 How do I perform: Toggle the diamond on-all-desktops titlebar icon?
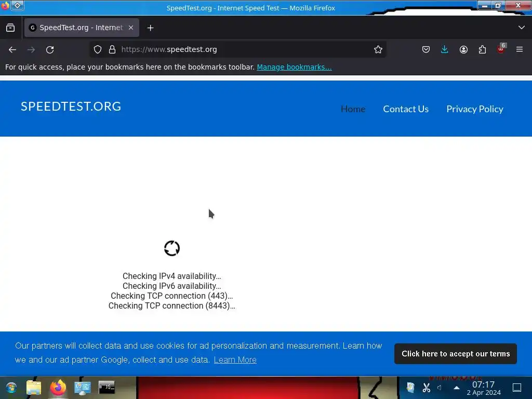point(18,5)
